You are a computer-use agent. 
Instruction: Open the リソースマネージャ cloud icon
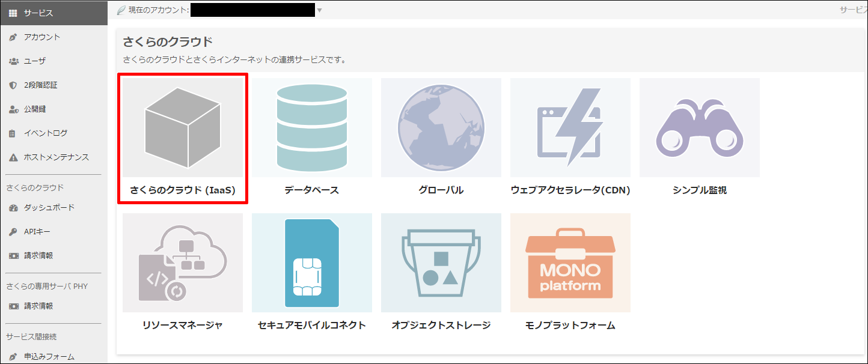coord(183,262)
